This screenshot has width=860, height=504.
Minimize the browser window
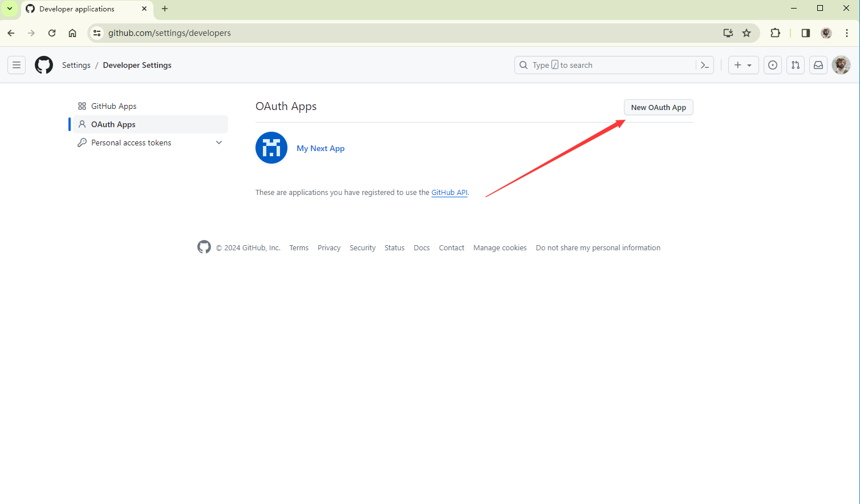794,8
